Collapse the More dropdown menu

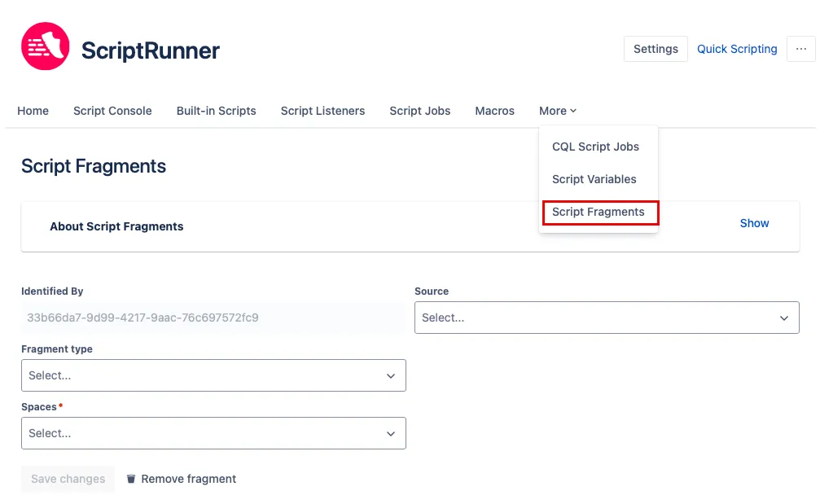click(x=558, y=111)
